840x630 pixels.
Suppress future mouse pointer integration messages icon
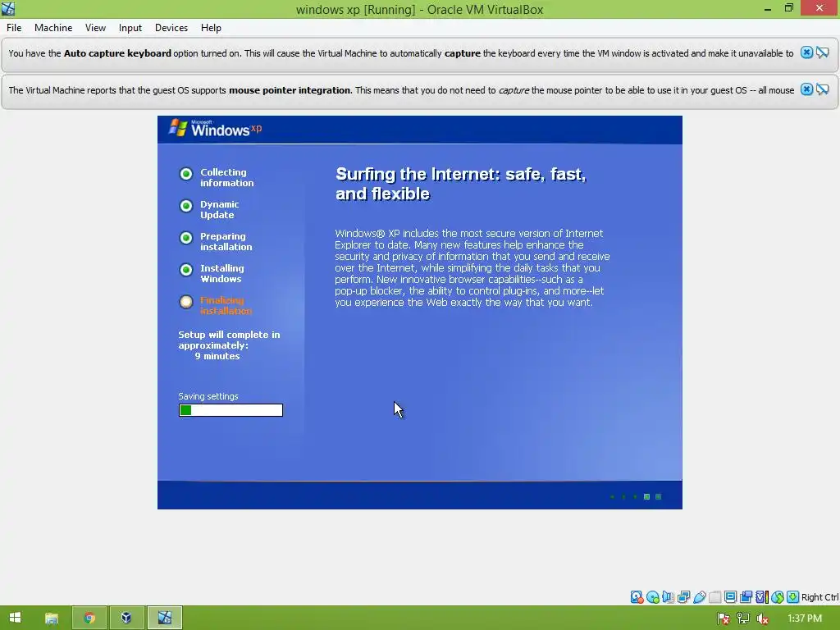click(x=822, y=89)
